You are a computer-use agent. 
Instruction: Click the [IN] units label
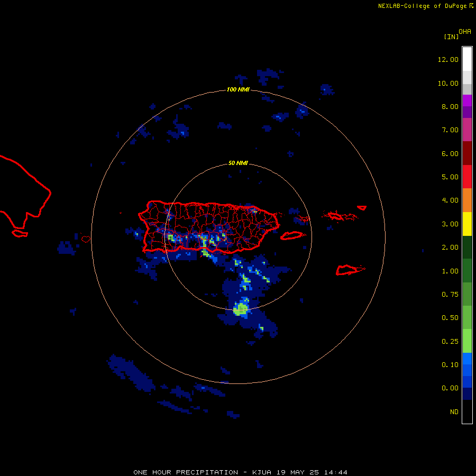pyautogui.click(x=451, y=36)
